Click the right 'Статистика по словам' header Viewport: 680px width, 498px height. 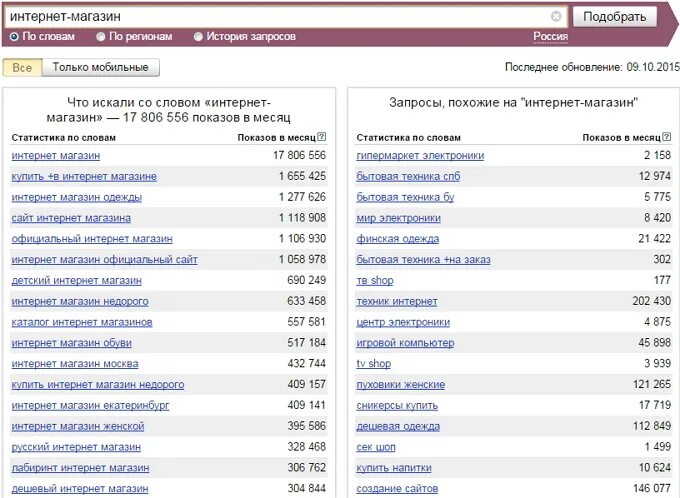tap(409, 138)
